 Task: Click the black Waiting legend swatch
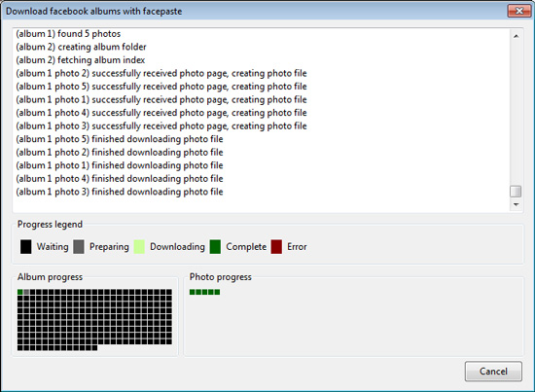click(25, 247)
